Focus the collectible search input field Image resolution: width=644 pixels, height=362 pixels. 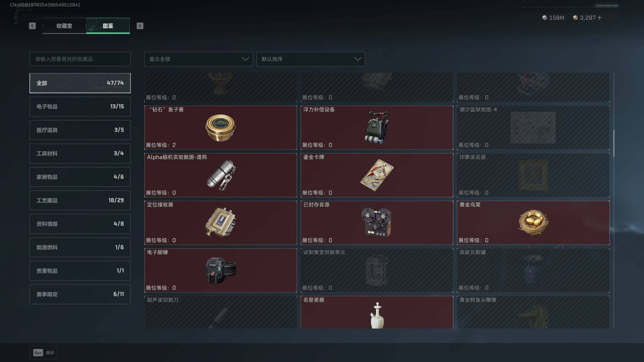(x=80, y=59)
